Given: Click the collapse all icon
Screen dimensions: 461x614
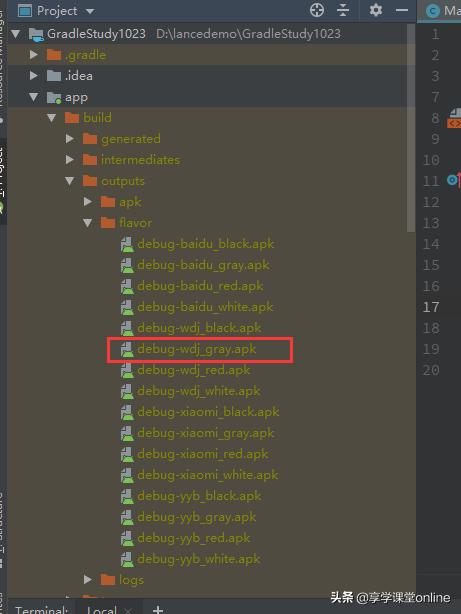Looking at the screenshot, I should coord(343,10).
